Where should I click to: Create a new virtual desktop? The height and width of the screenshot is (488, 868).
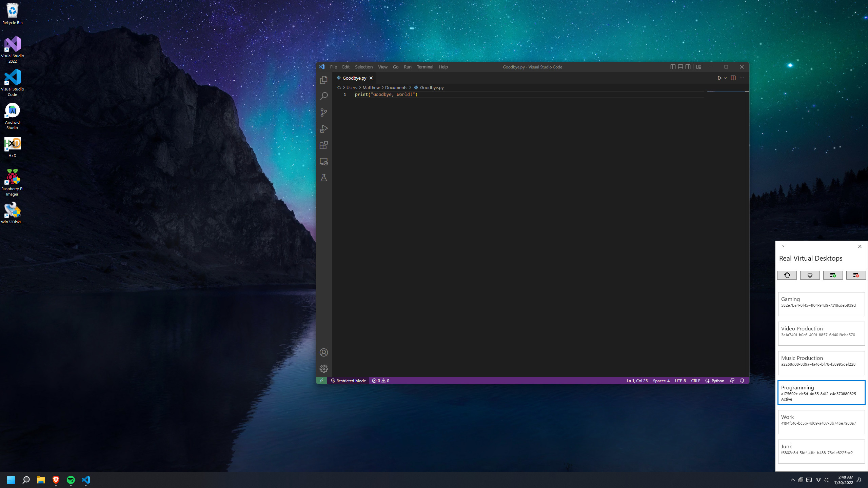(x=833, y=275)
